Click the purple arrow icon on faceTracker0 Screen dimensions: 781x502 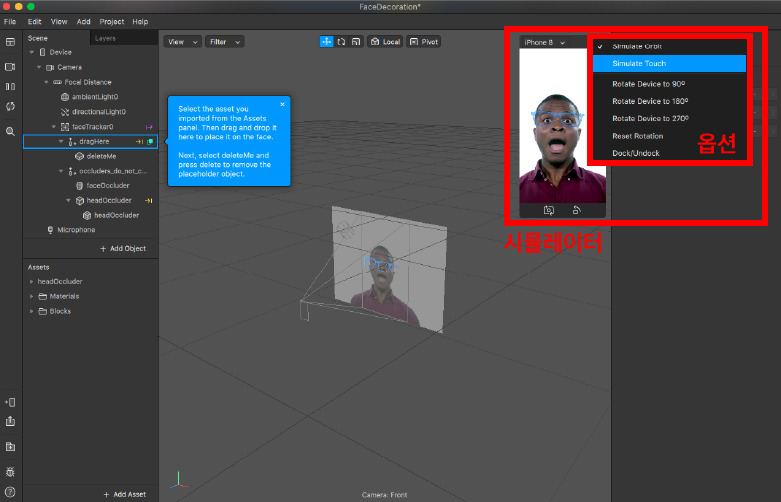(x=148, y=127)
